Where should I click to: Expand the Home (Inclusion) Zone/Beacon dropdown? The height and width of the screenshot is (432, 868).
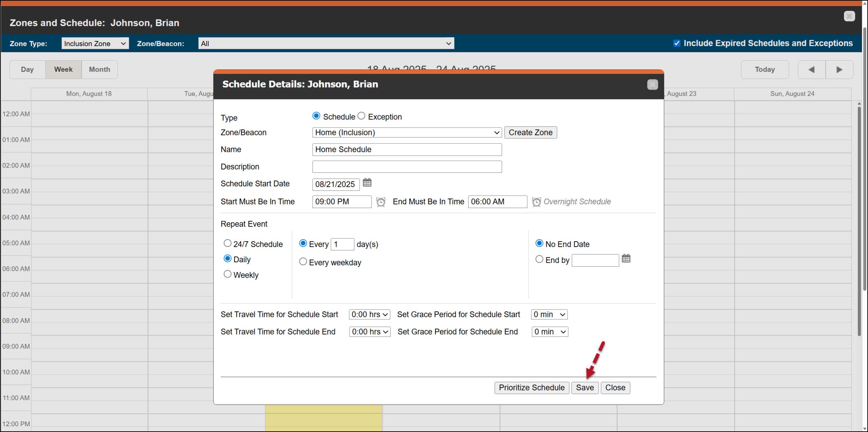click(x=407, y=133)
